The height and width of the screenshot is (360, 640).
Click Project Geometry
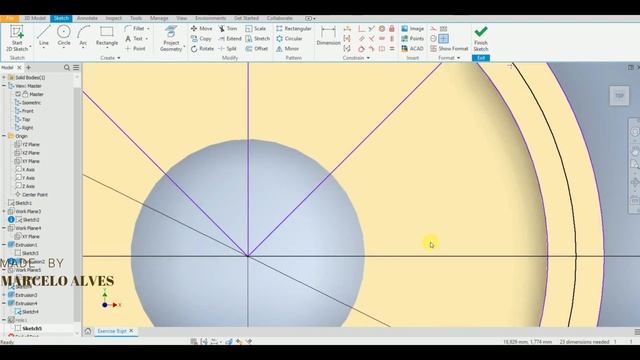click(171, 38)
